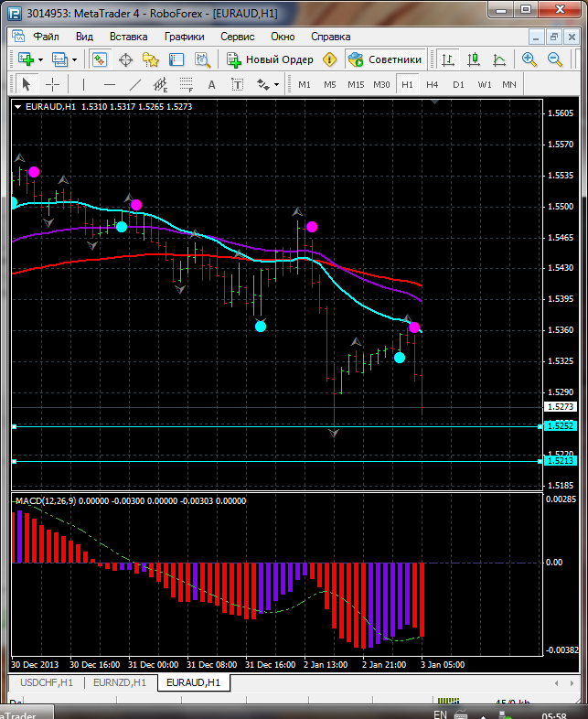The height and width of the screenshot is (719, 588).
Task: Open the Arrows objects tool
Action: click(x=263, y=84)
